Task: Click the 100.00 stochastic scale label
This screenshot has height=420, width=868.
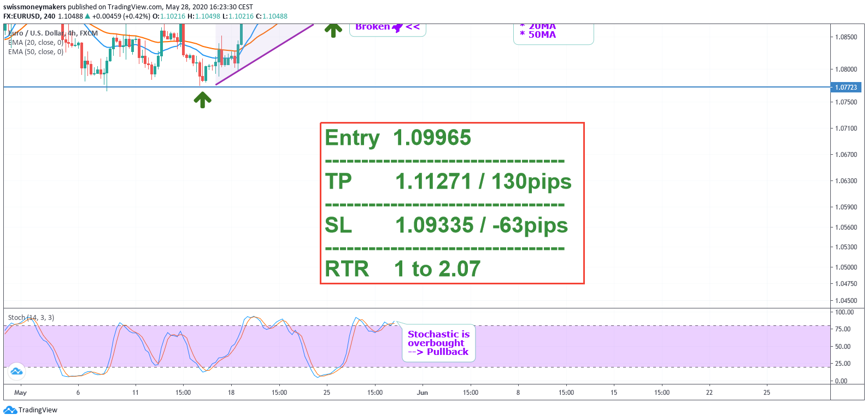Action: click(x=844, y=312)
